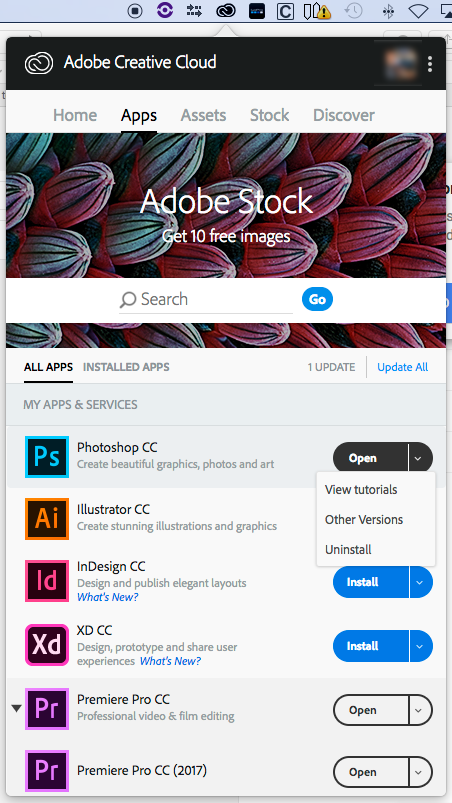452x803 pixels.
Task: Click the Photoshop CC app icon
Action: [47, 457]
